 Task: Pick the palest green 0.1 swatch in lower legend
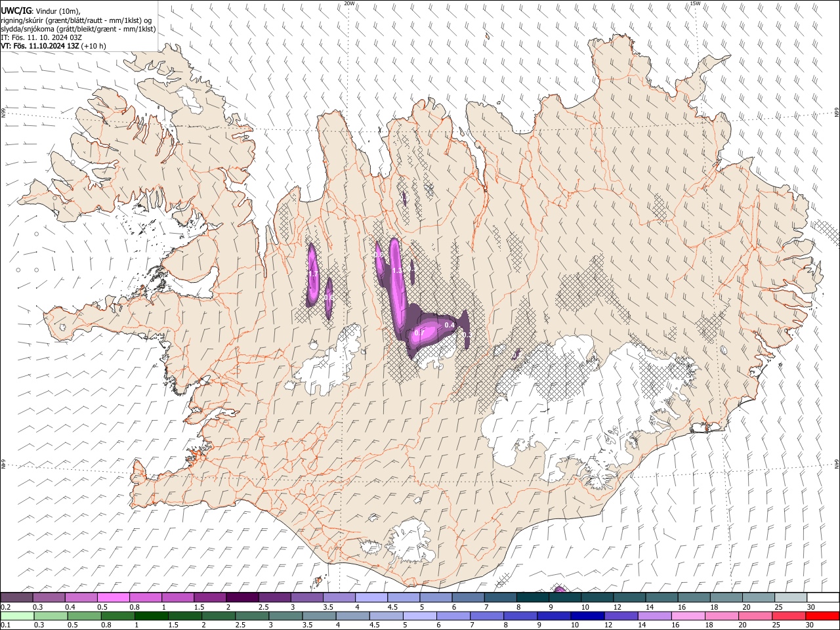17,616
